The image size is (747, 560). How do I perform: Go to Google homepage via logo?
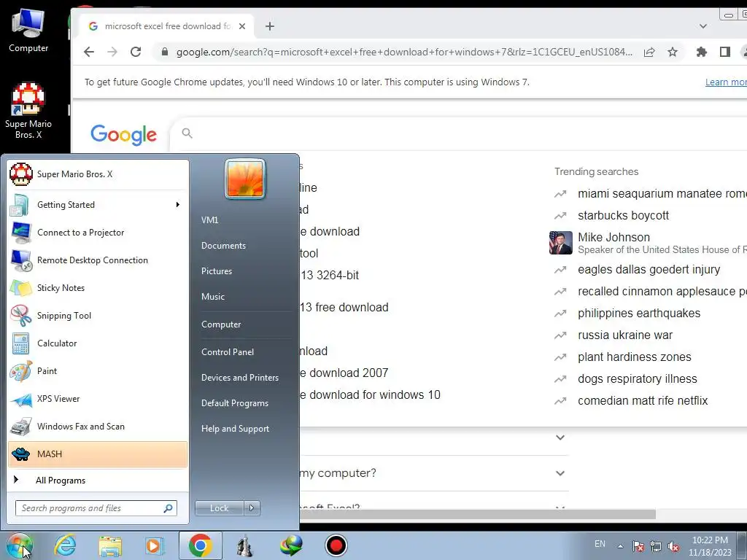click(x=123, y=135)
